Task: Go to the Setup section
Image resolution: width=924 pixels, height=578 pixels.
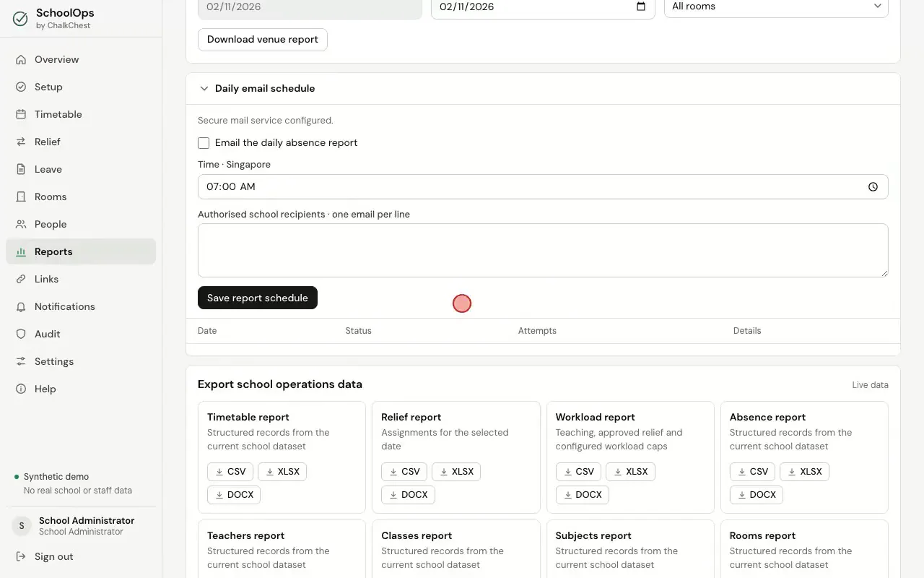Action: point(81,87)
